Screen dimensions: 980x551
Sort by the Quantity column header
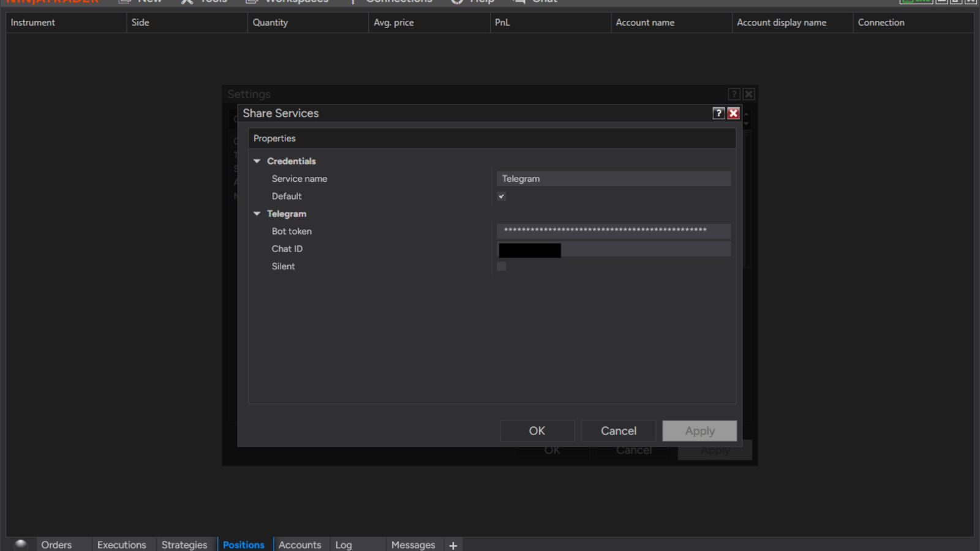pos(308,23)
